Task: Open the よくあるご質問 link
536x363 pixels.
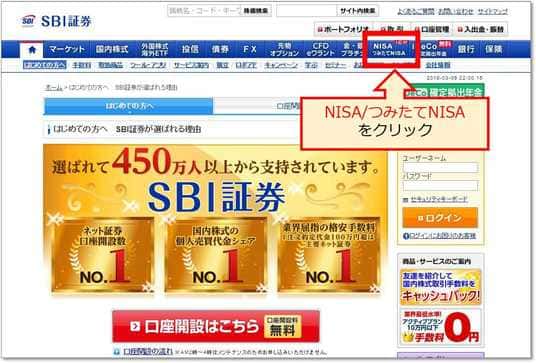Action: point(416,12)
